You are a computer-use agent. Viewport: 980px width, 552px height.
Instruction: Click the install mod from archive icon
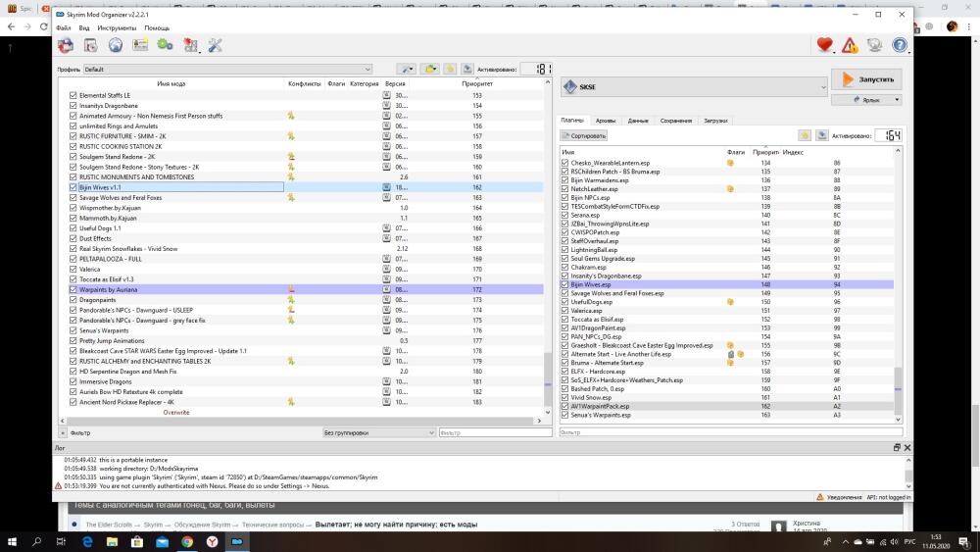point(90,45)
